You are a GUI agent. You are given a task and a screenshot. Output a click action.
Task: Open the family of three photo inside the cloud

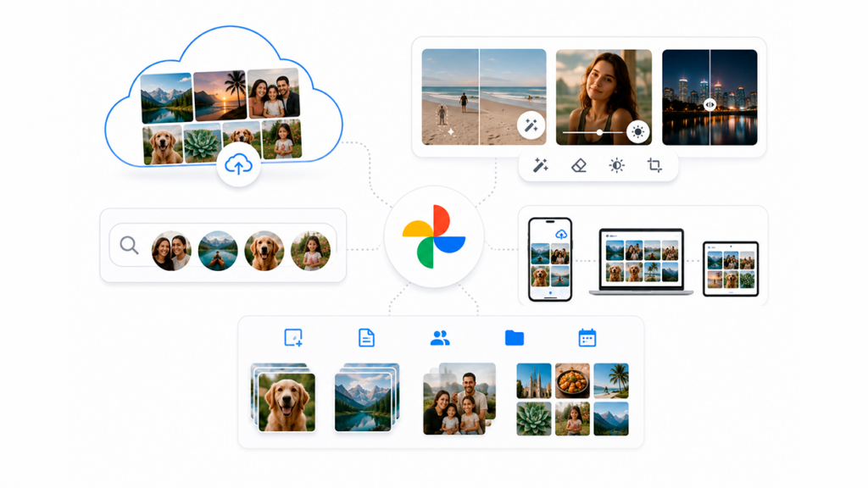tap(274, 93)
